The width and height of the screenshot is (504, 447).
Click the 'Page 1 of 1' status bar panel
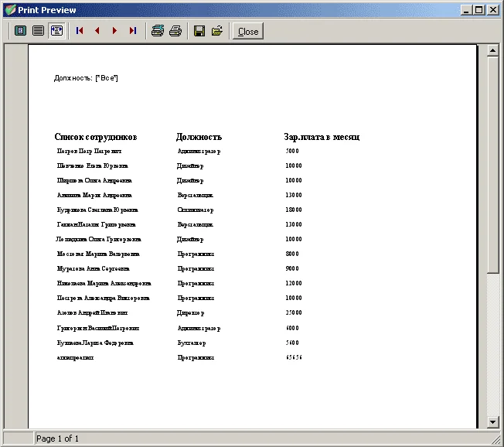[x=58, y=438]
